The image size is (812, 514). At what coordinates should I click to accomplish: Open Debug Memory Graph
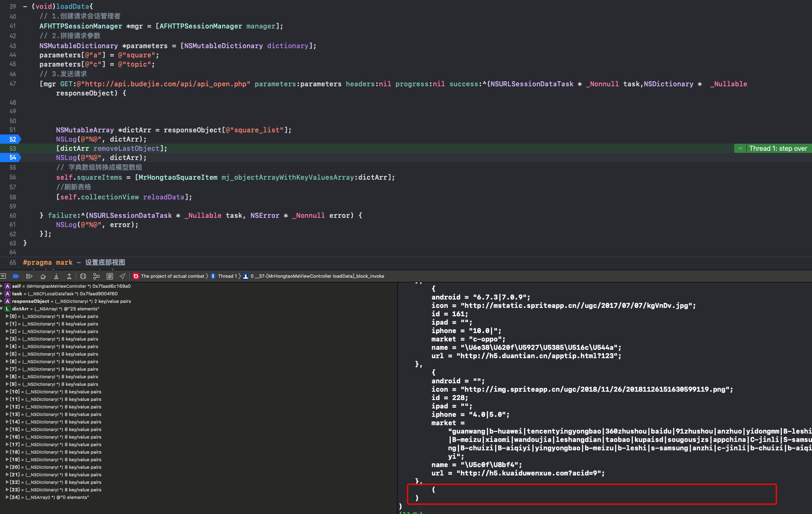click(x=96, y=276)
